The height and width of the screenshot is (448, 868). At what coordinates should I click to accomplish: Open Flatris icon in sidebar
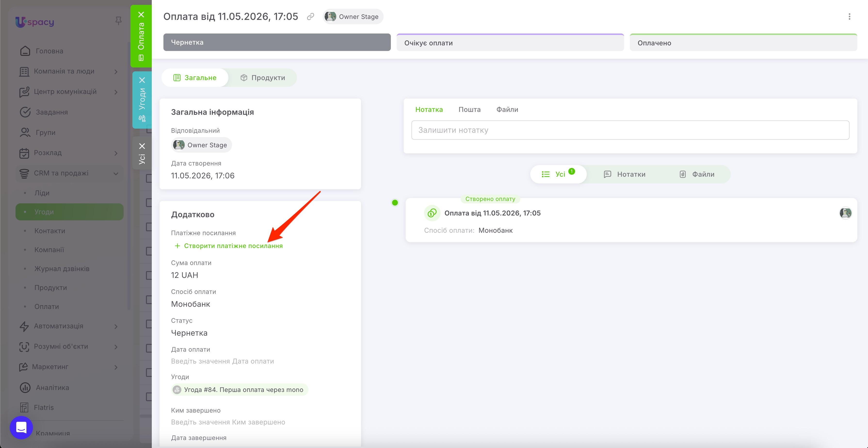tap(24, 407)
